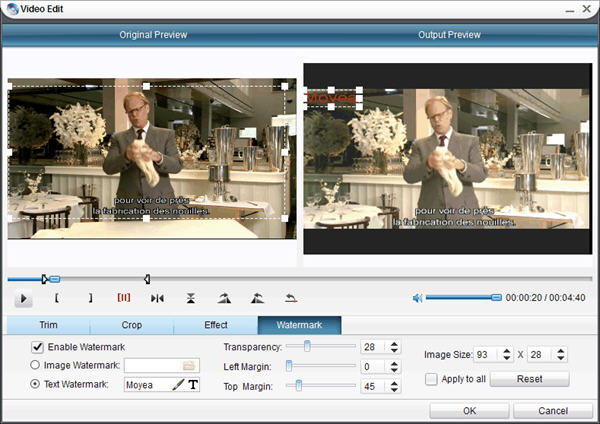
Task: Select the Watermark tab
Action: (x=299, y=325)
